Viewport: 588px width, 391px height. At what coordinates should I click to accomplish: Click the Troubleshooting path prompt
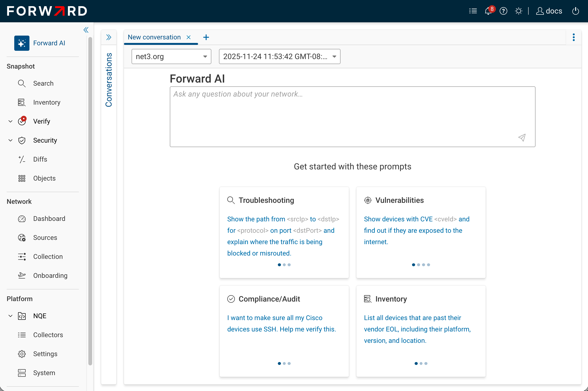tap(283, 236)
